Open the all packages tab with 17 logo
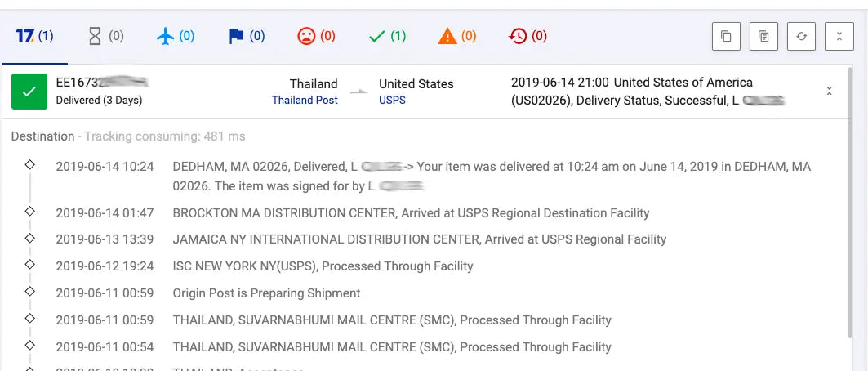 (x=34, y=36)
